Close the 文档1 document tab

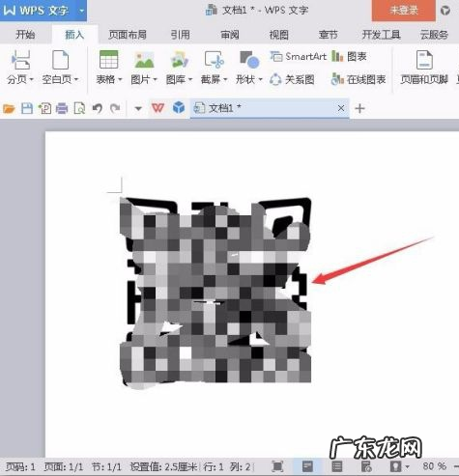tap(341, 108)
